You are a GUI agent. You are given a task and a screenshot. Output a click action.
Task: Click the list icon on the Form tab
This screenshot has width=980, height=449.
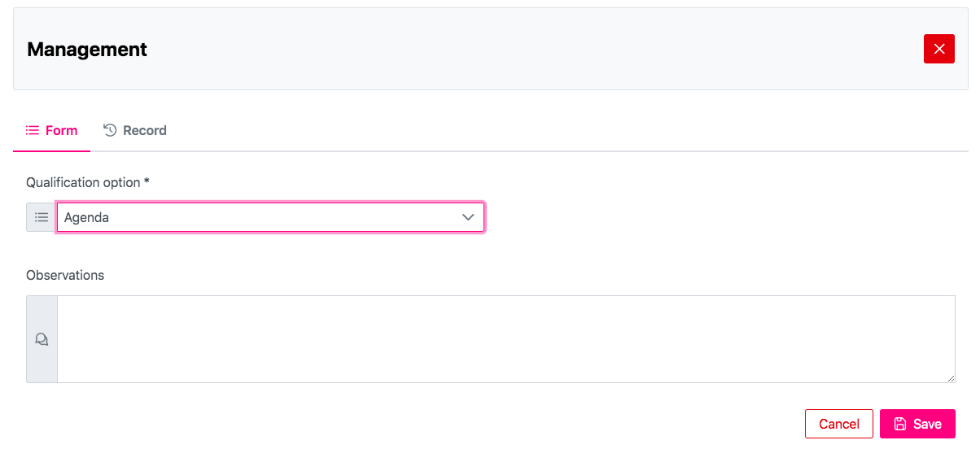33,130
